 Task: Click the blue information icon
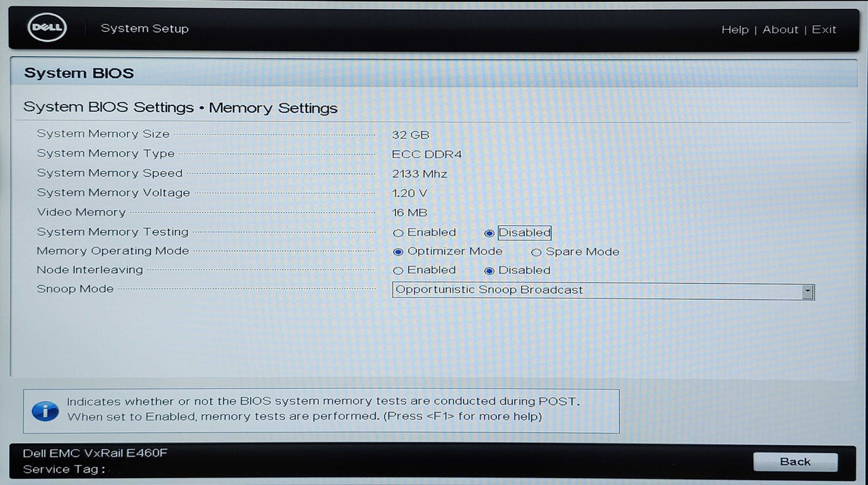click(x=46, y=411)
